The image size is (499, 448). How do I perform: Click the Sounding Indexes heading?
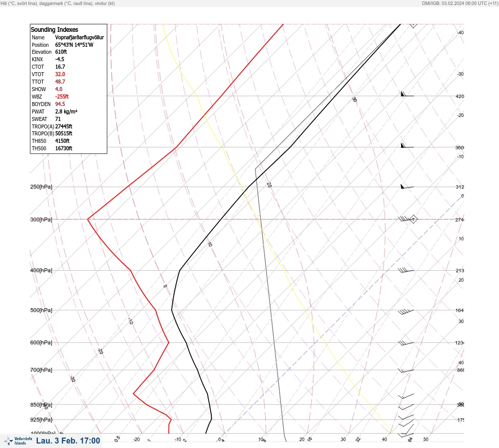[54, 29]
